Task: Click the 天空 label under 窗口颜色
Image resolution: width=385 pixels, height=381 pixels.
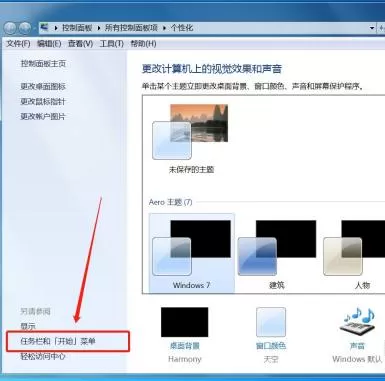Action: [271, 359]
